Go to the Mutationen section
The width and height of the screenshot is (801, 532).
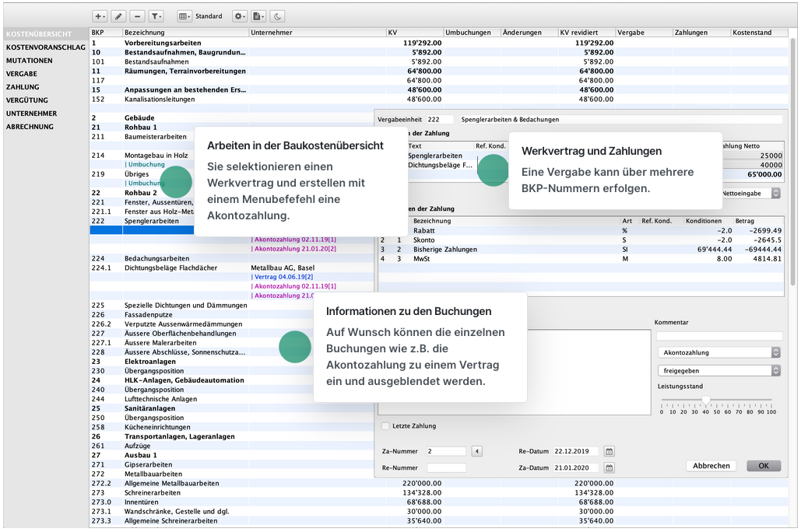[29, 61]
